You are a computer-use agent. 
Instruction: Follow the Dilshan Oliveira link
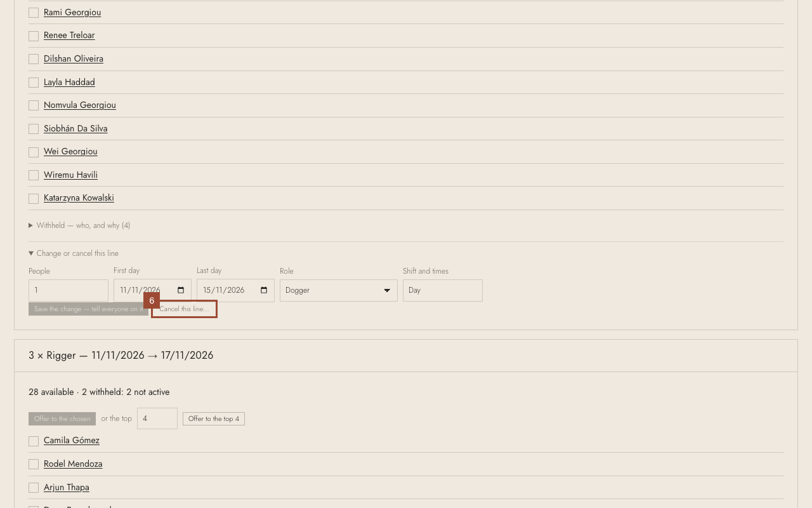74,58
